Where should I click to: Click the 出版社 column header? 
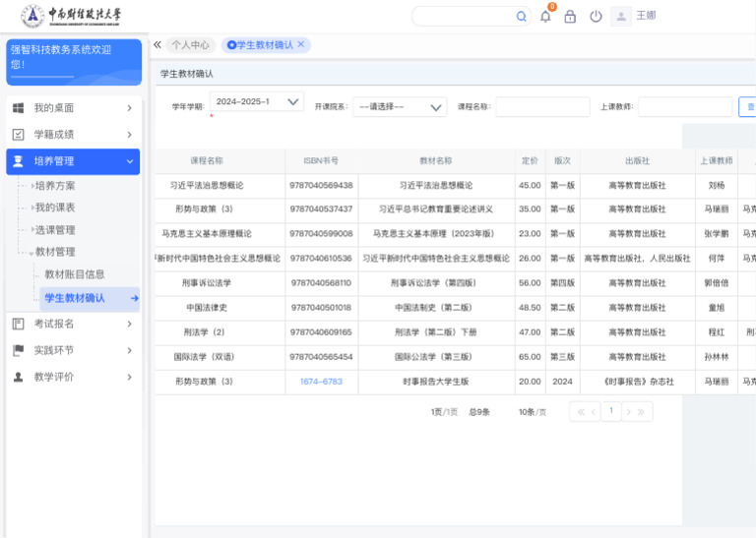[x=638, y=161]
